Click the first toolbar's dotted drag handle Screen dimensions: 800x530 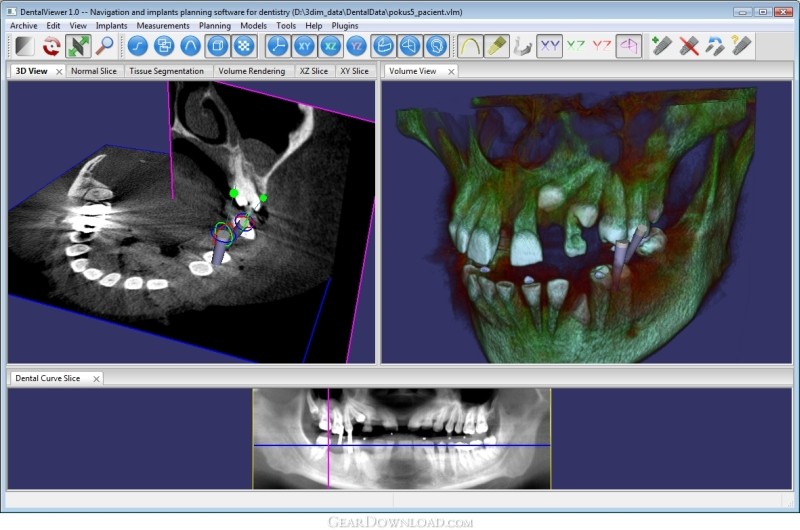10,46
